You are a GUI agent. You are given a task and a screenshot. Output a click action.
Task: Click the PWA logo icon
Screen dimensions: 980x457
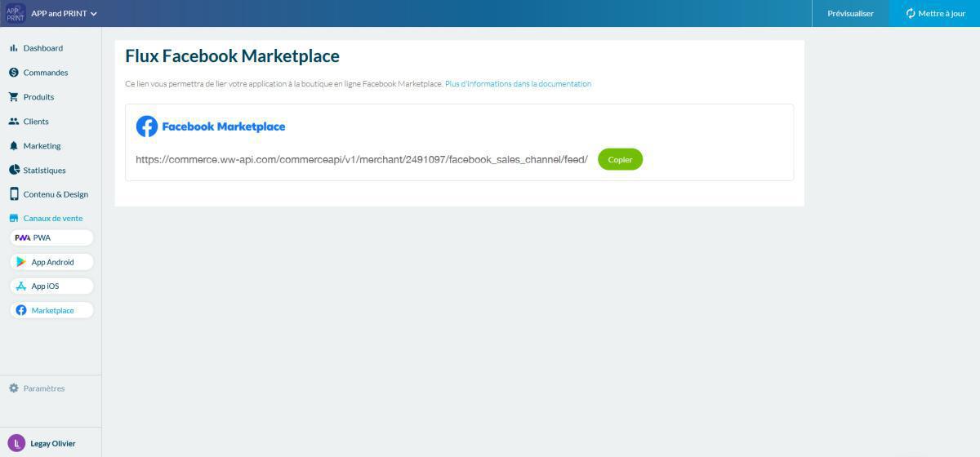(22, 237)
